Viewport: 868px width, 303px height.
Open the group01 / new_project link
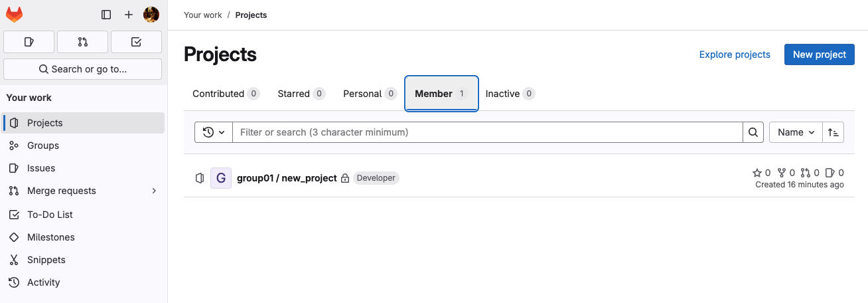click(287, 178)
